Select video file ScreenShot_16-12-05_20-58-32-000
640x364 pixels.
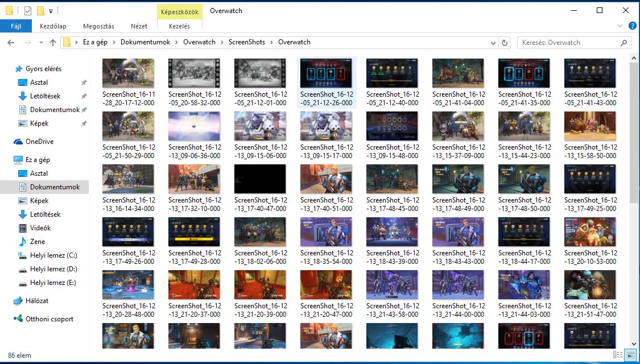[x=195, y=73]
